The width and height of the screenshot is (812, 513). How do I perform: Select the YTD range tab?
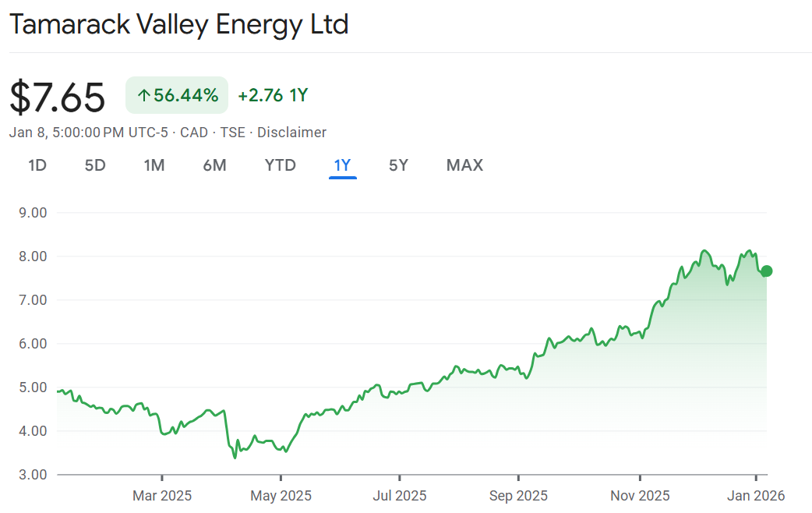click(x=280, y=165)
